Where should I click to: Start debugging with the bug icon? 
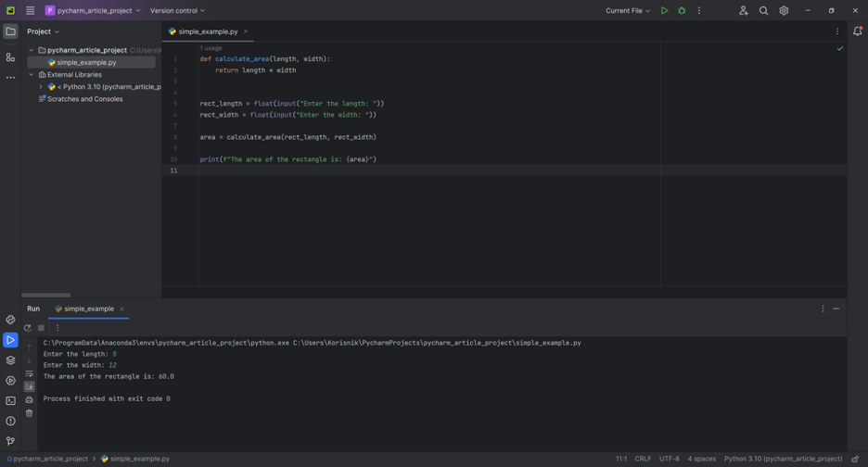[682, 10]
